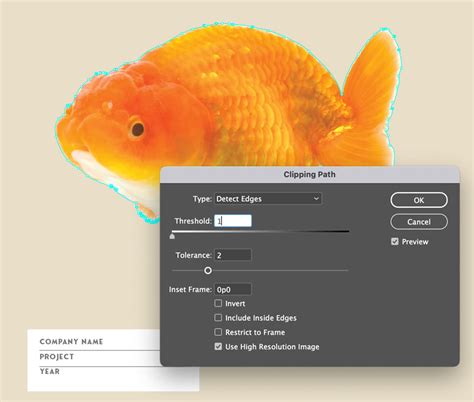Click the Tolerance value field
This screenshot has height=402, width=474.
tap(233, 255)
